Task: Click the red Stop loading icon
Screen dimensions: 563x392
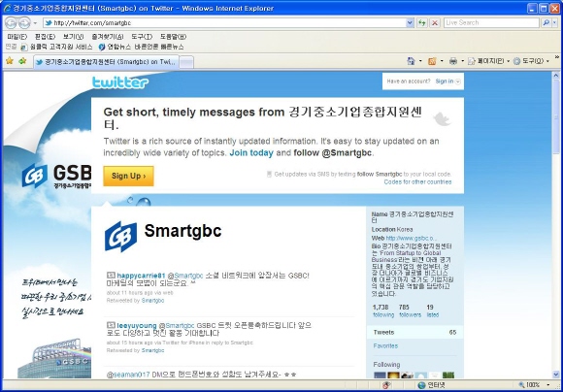Action: [x=435, y=23]
